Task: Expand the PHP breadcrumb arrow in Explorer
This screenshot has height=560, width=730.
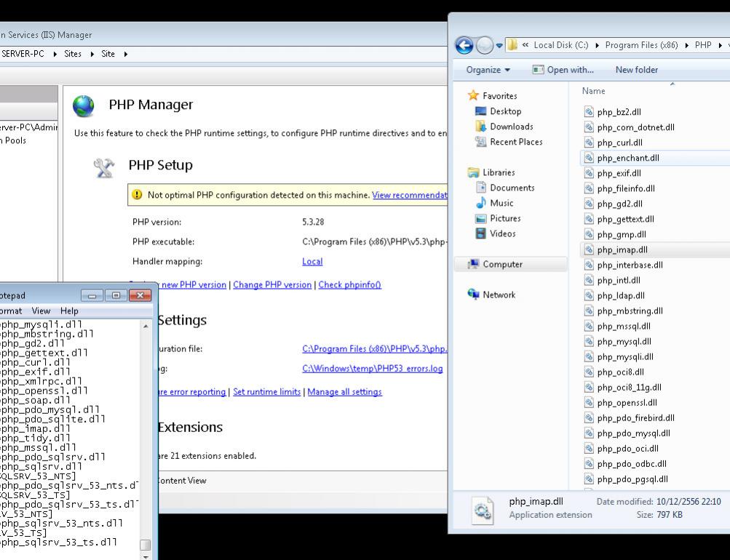Action: pos(720,45)
